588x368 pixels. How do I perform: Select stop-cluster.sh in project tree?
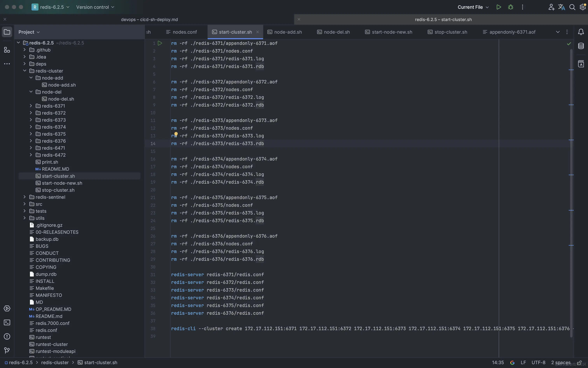click(x=58, y=190)
